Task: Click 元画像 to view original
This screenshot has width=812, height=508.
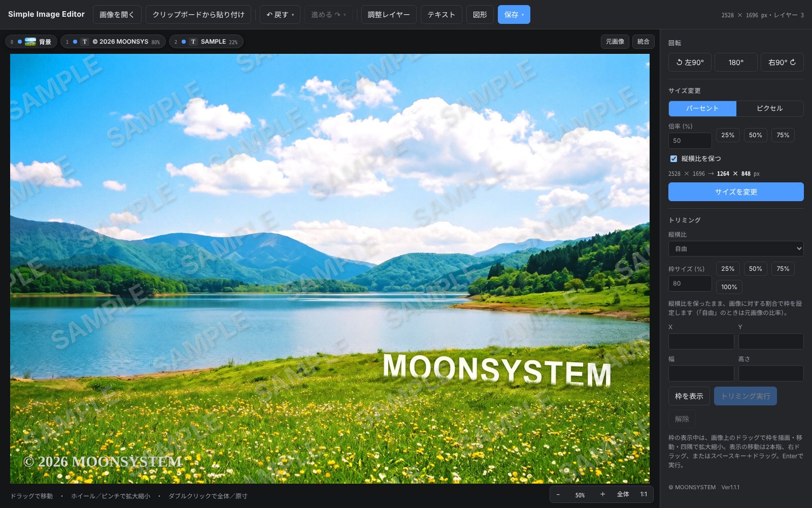Action: pos(615,42)
